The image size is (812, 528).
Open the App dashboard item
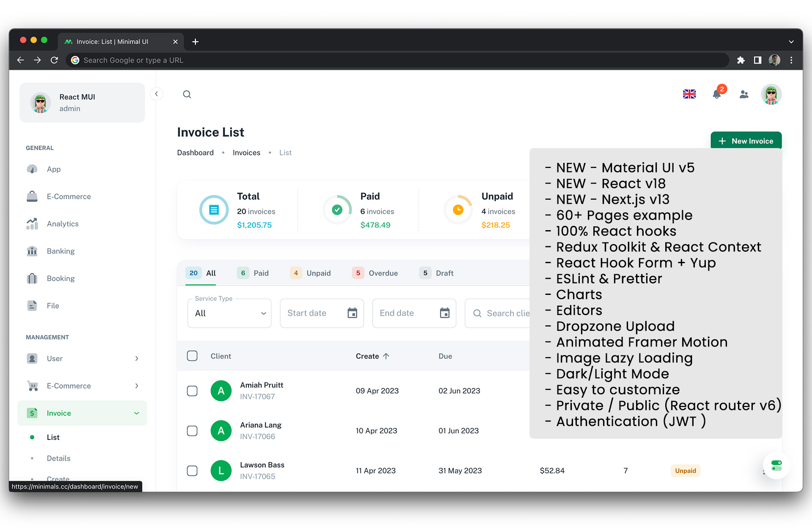[x=82, y=169]
